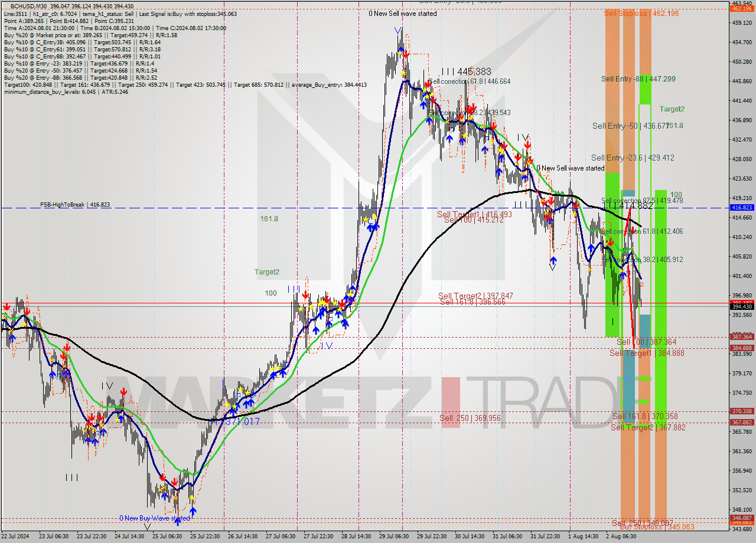Click the 450.280 price scale value
Image resolution: width=756 pixels, height=543 pixels.
coord(742,61)
